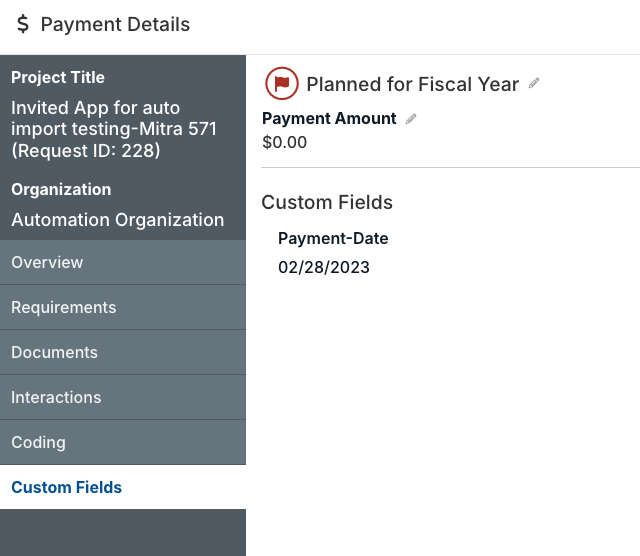The image size is (640, 556).
Task: Click the Planned for Fiscal Year status text
Action: click(413, 84)
